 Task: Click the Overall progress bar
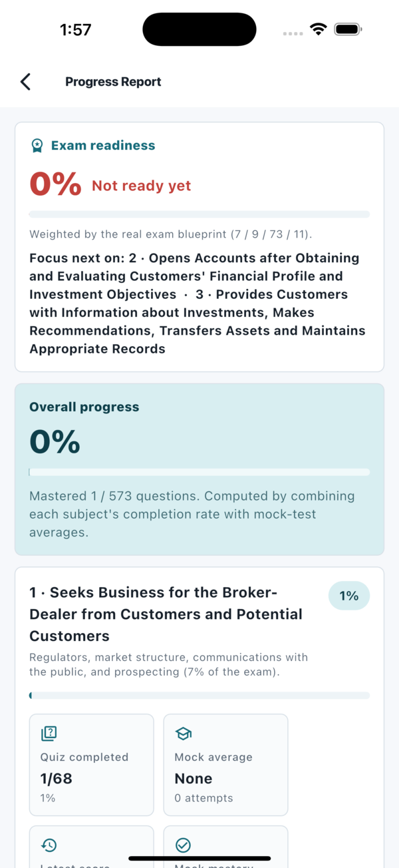[x=199, y=472]
